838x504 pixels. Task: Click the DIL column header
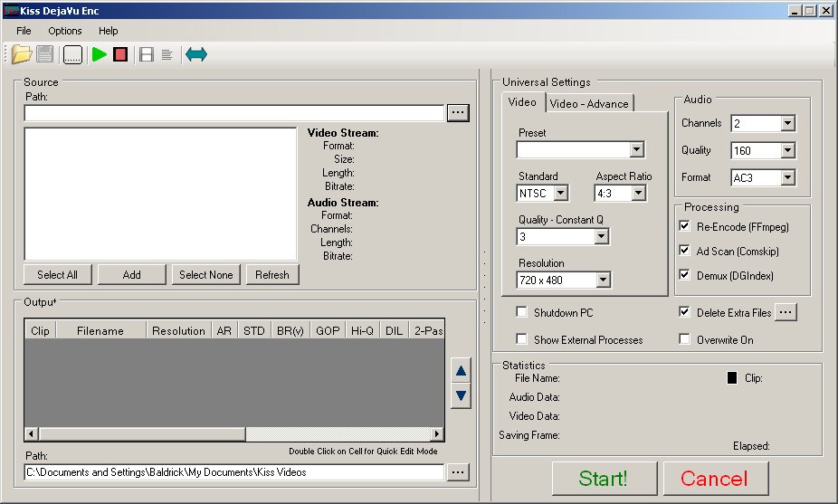(x=394, y=331)
